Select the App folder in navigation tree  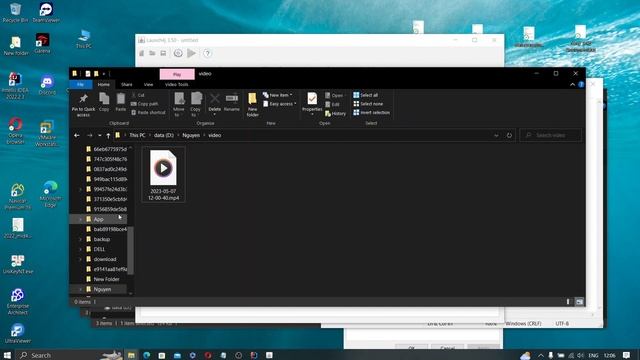[98, 219]
